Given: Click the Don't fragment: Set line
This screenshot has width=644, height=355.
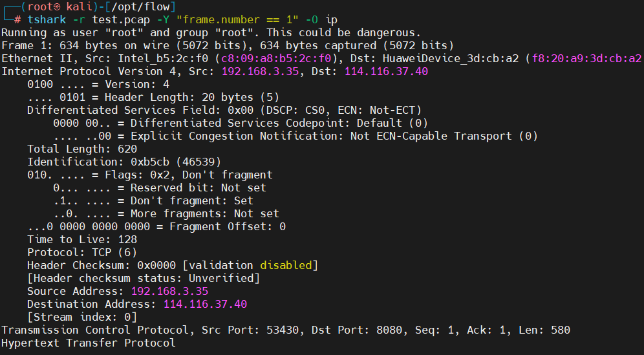Looking at the screenshot, I should (153, 200).
